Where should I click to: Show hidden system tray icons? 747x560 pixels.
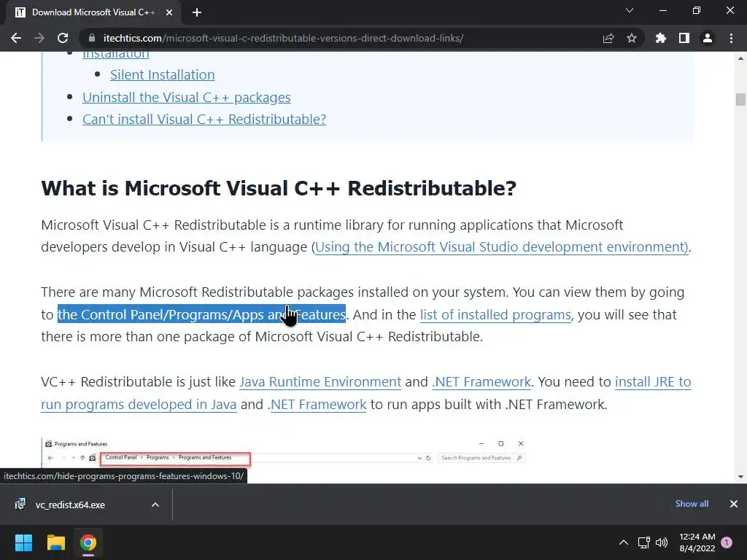tap(624, 542)
